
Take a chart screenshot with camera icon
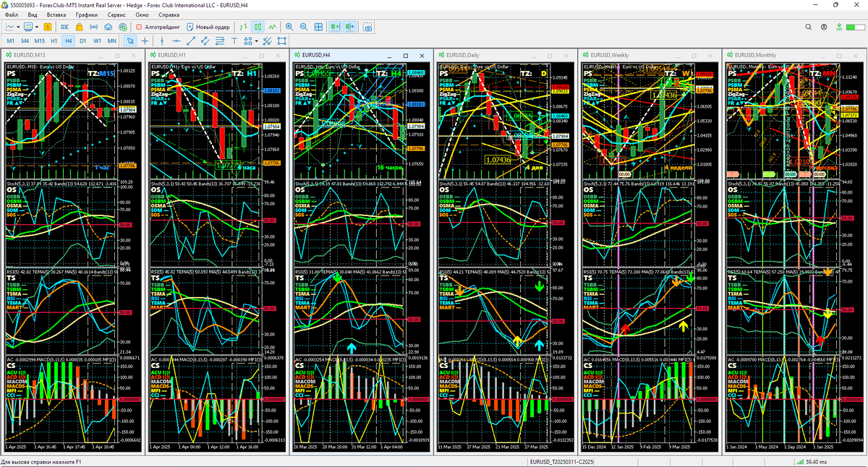pos(367,27)
